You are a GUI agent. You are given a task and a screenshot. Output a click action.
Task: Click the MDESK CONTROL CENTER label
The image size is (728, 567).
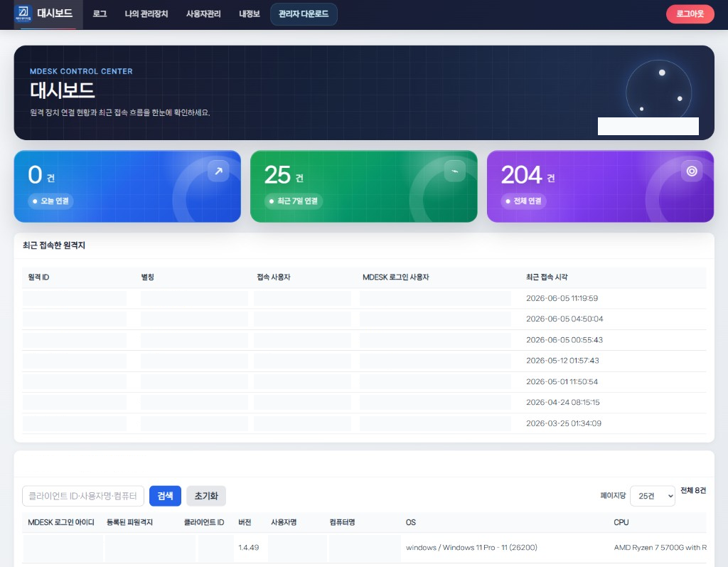click(81, 71)
